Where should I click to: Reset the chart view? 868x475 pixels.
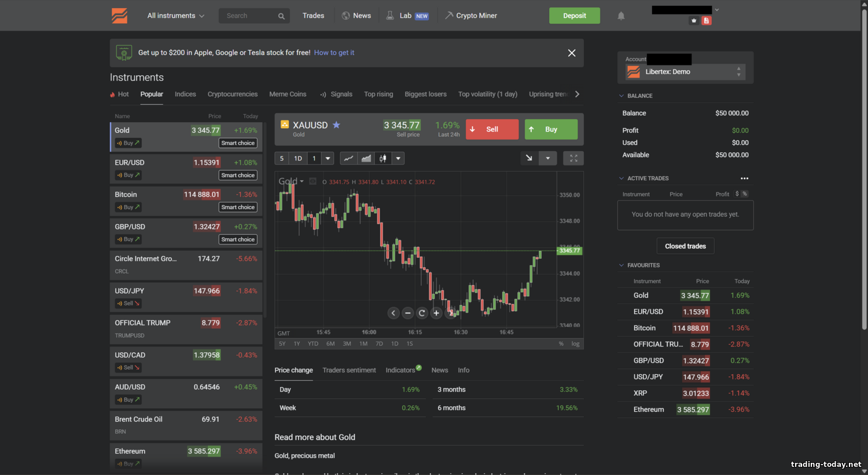[x=422, y=313]
